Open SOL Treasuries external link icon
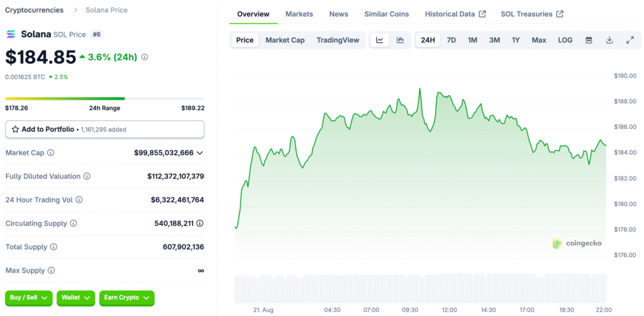 [560, 14]
